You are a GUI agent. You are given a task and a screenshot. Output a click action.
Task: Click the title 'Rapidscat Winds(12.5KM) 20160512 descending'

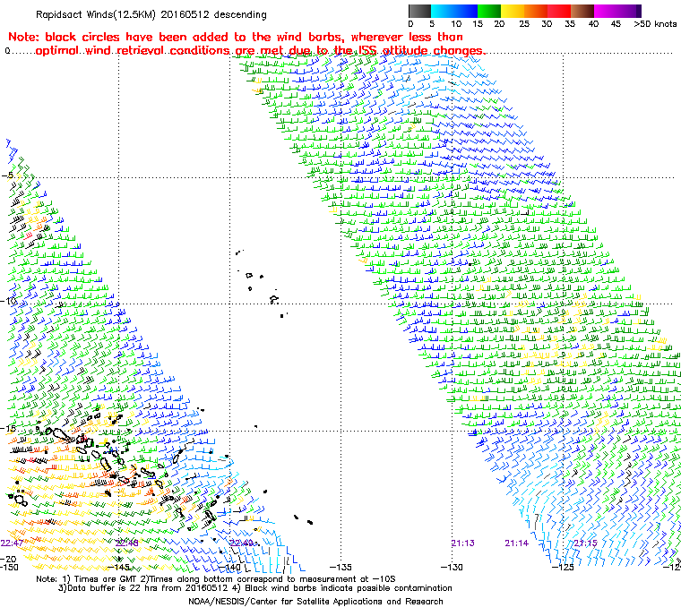tap(151, 14)
